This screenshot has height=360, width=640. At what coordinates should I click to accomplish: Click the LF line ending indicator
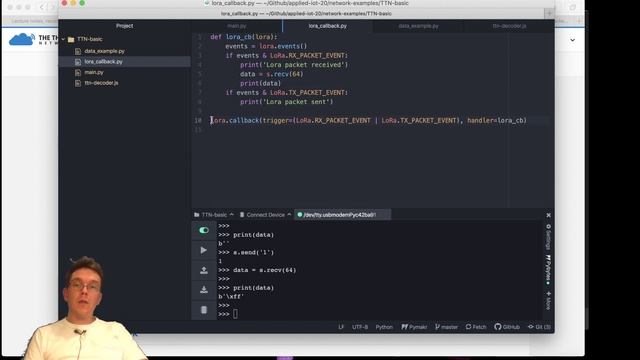[341, 327]
